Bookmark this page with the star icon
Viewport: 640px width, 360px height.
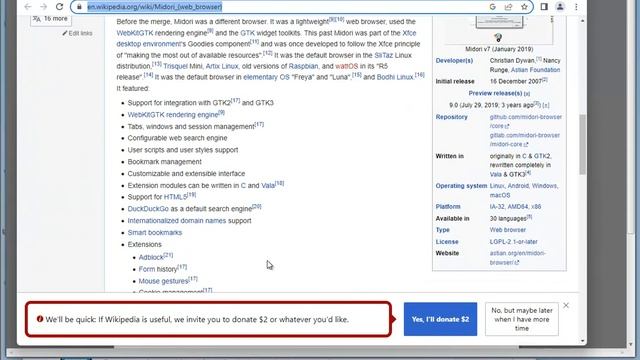[524, 7]
